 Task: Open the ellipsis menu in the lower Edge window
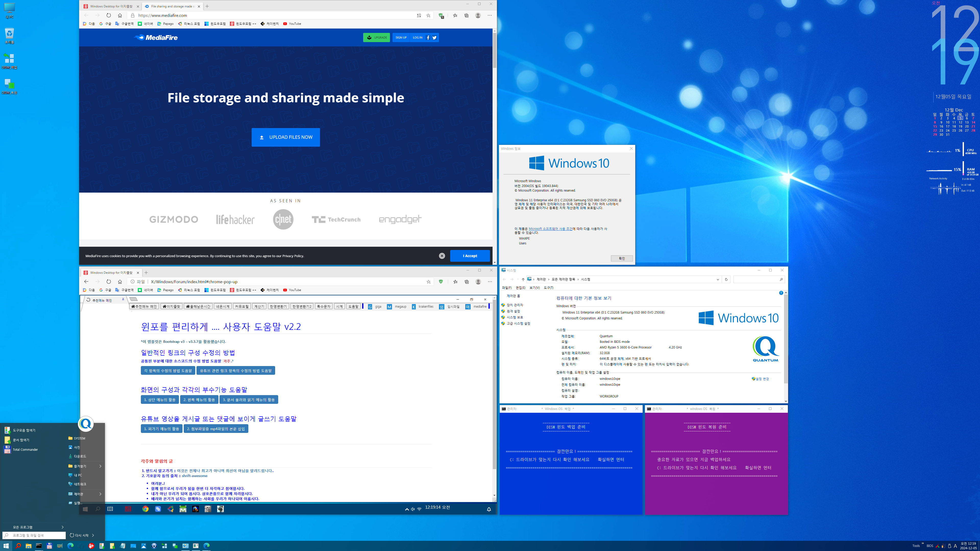pos(490,282)
